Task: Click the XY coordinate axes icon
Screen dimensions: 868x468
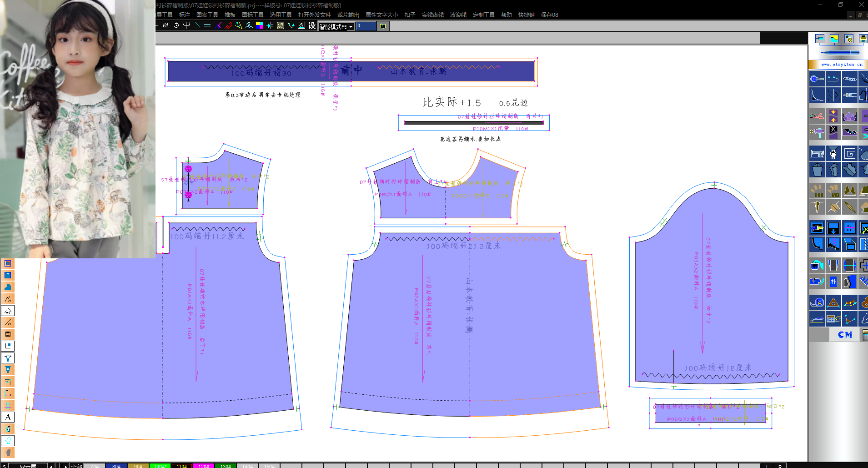Action: [x=8, y=393]
